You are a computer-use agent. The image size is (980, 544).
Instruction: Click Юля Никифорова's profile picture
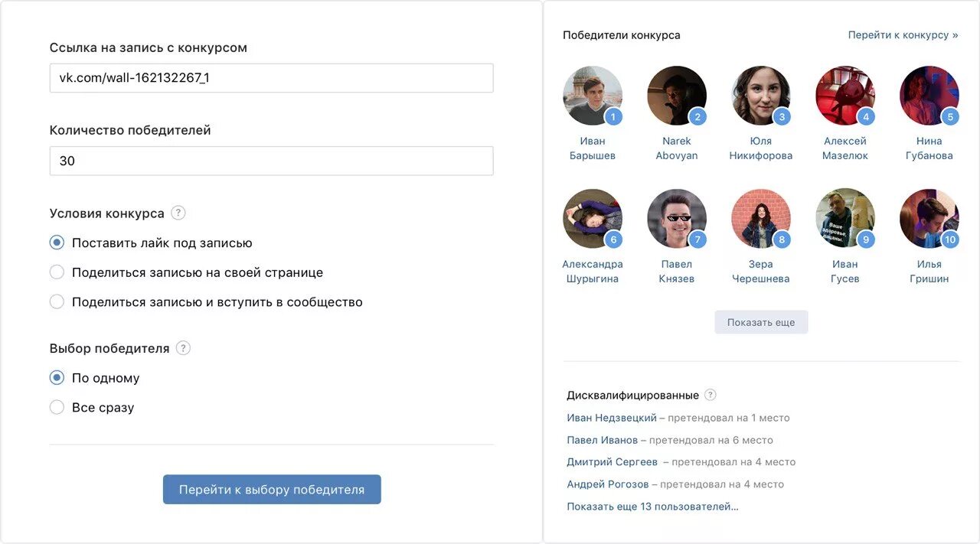click(760, 96)
